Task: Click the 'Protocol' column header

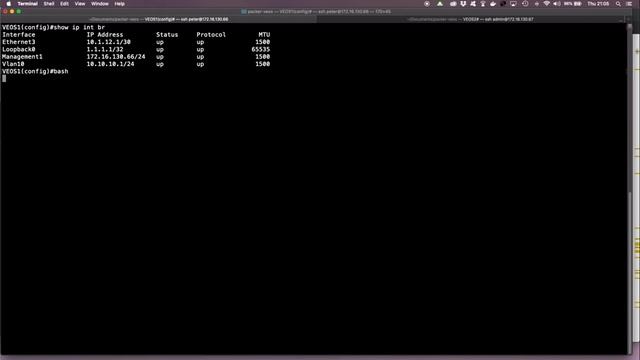Action: [211, 35]
